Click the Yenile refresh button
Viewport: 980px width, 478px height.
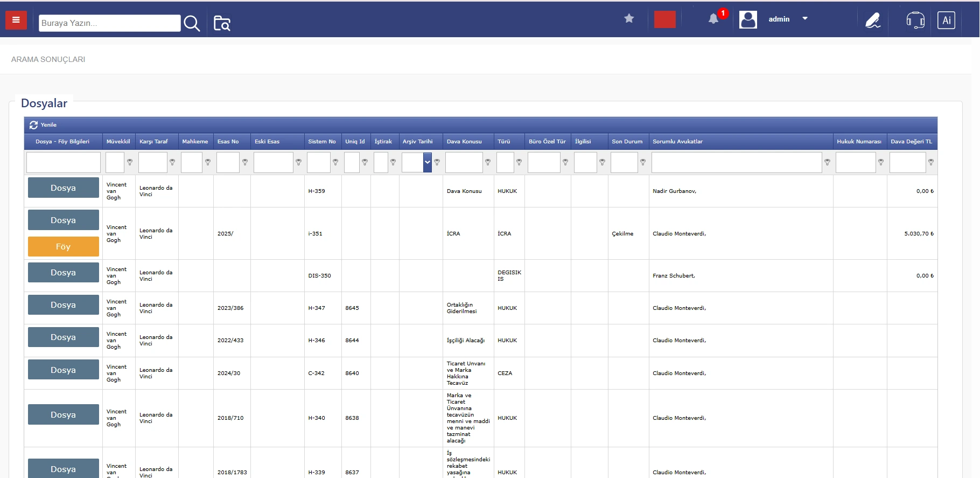click(43, 125)
